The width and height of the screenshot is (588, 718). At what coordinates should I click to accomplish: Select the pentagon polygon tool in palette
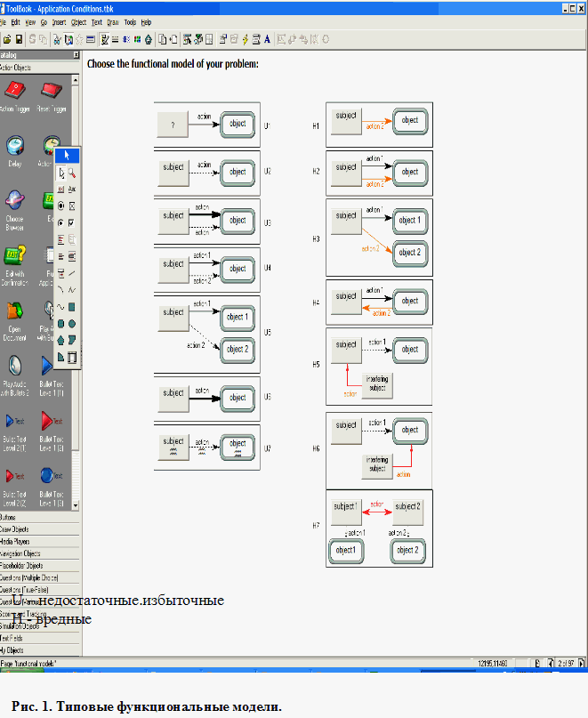pyautogui.click(x=60, y=340)
